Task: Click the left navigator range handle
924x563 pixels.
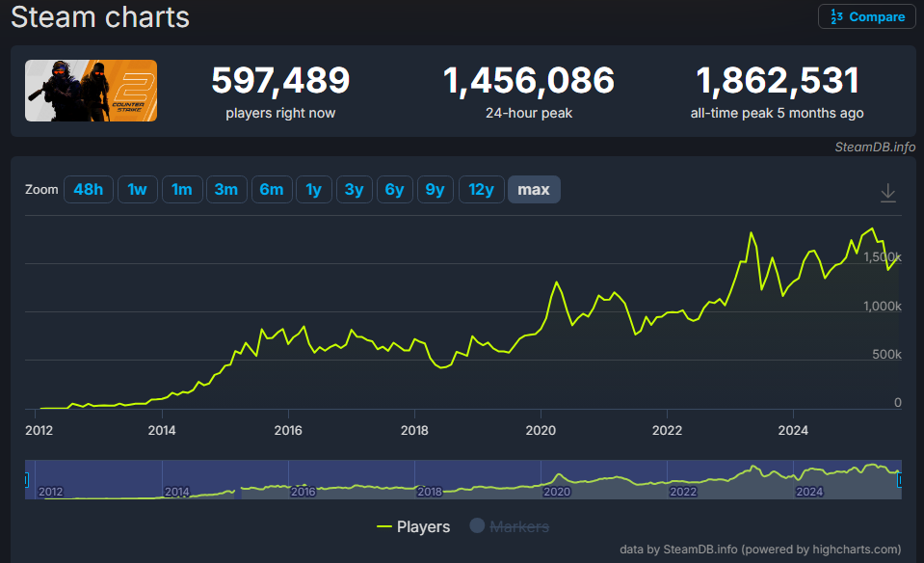Action: [26, 480]
